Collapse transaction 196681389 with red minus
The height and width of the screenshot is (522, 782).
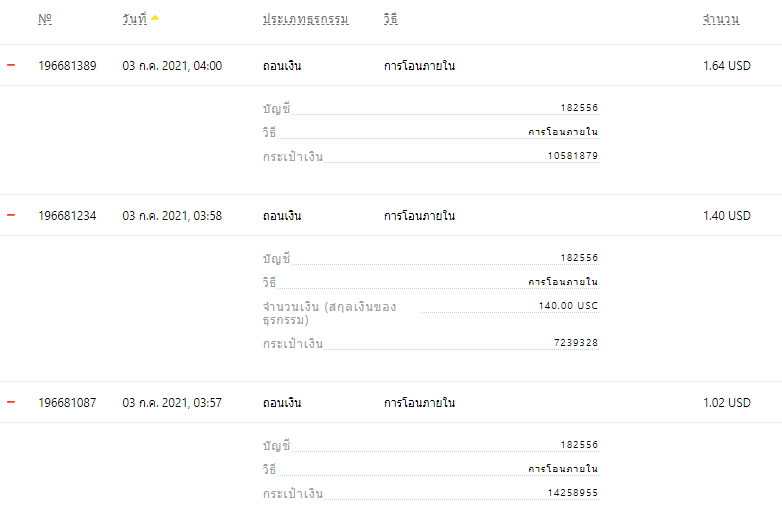(x=11, y=65)
